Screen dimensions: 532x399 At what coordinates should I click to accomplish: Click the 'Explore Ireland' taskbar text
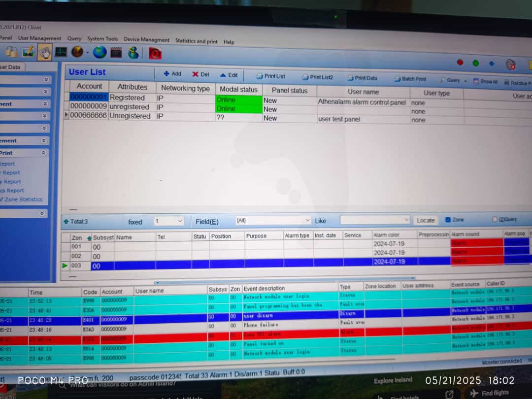[393, 380]
